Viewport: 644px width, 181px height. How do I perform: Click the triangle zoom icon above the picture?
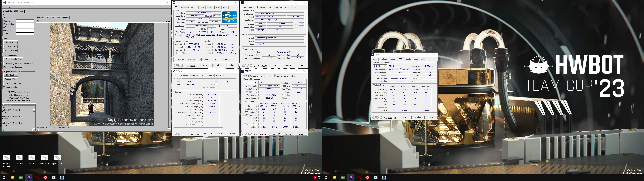coord(169,21)
